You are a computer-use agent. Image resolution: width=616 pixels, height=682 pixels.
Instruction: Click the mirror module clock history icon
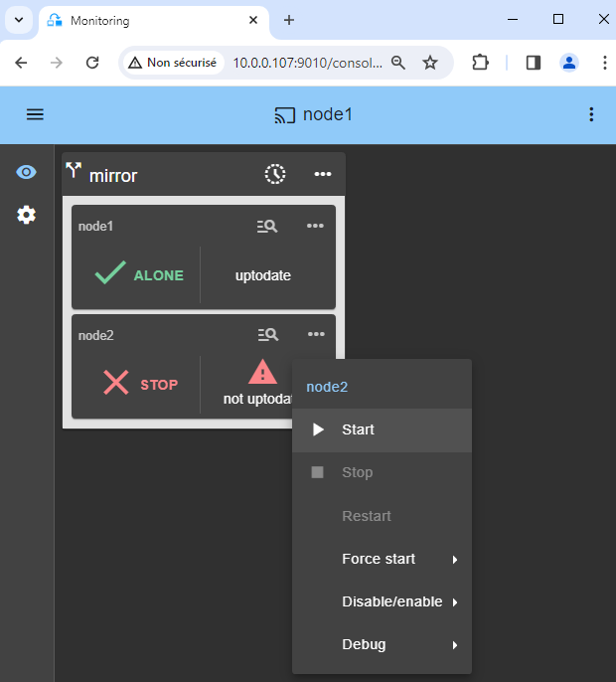275,174
